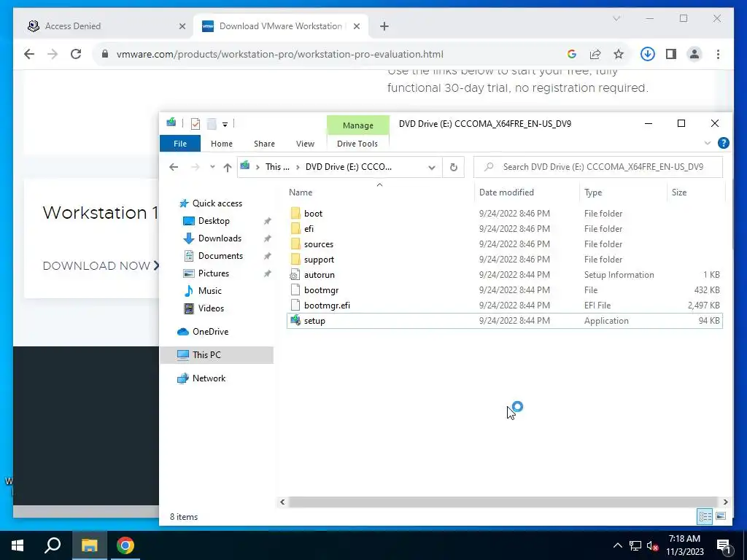Open the efi folder icon
The height and width of the screenshot is (560, 747).
295,228
